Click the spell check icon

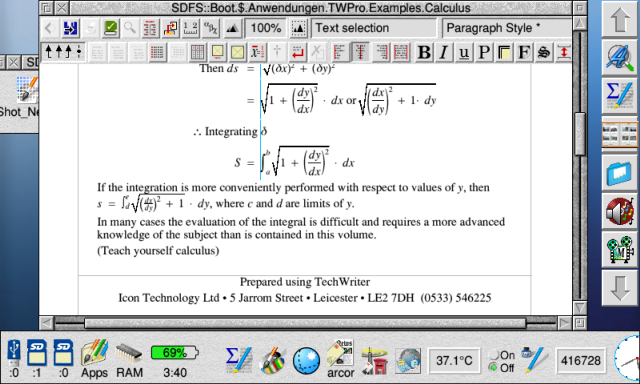tap(110, 28)
